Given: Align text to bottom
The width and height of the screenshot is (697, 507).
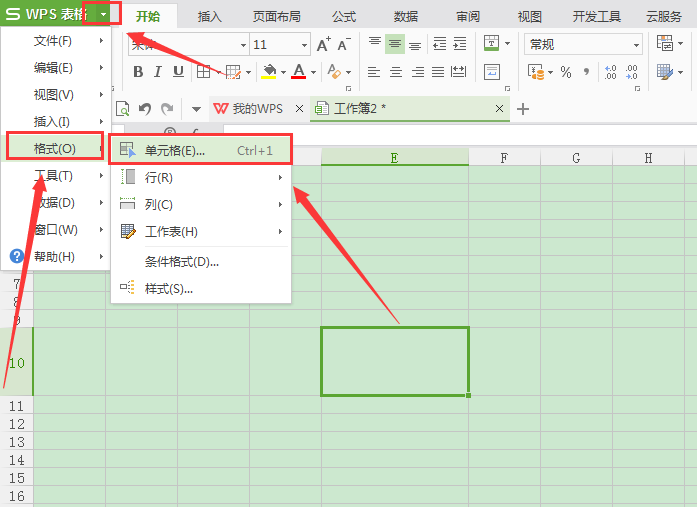Looking at the screenshot, I should click(x=415, y=44).
